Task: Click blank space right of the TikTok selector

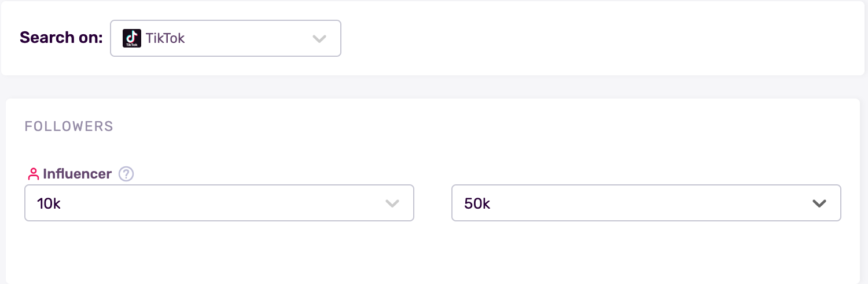Action: [x=602, y=38]
